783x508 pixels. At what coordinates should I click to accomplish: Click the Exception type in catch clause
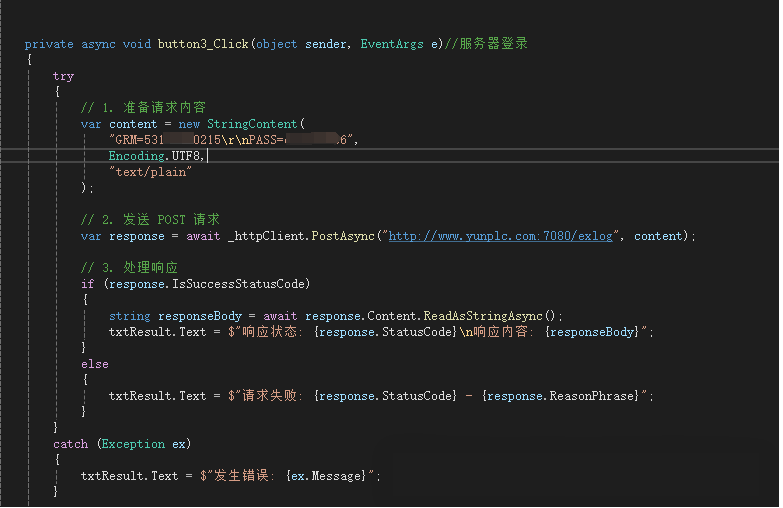(x=129, y=444)
